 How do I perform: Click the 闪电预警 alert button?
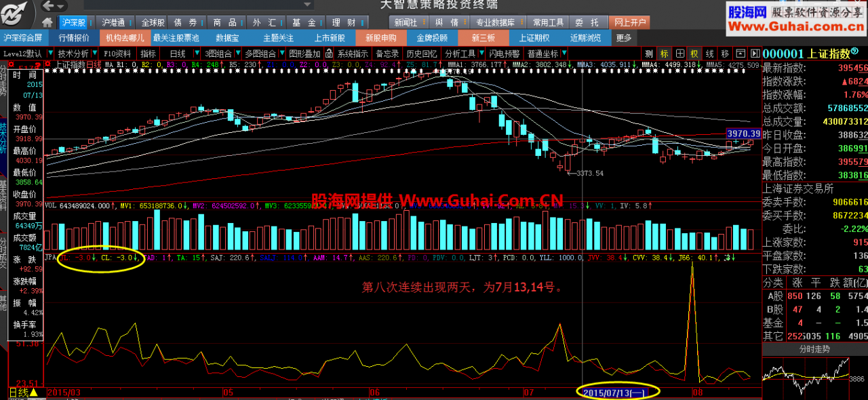tap(505, 54)
